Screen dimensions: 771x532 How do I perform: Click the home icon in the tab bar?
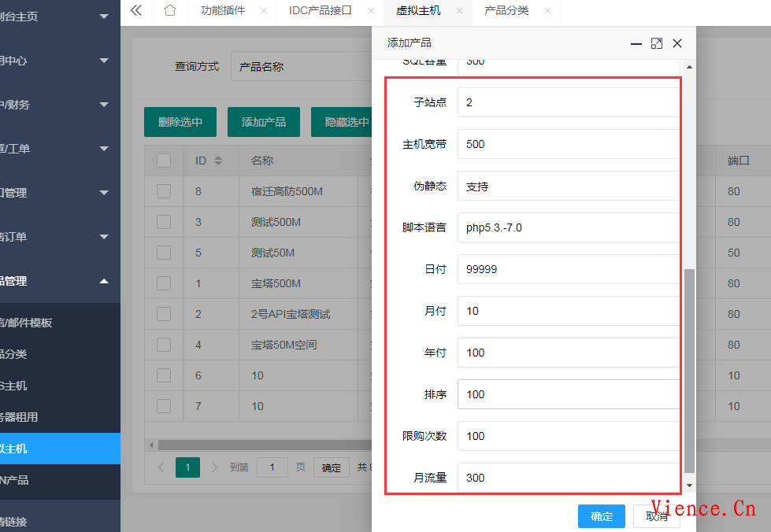(x=169, y=11)
